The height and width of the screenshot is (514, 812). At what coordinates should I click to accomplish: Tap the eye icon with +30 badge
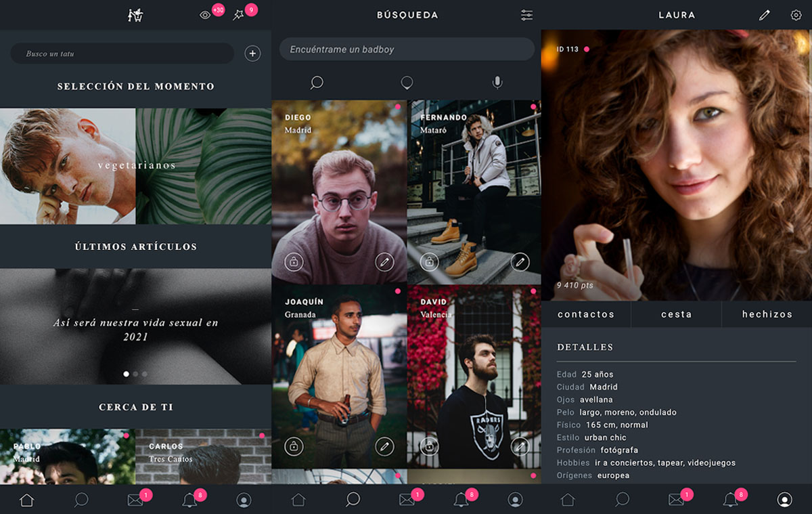pyautogui.click(x=205, y=15)
